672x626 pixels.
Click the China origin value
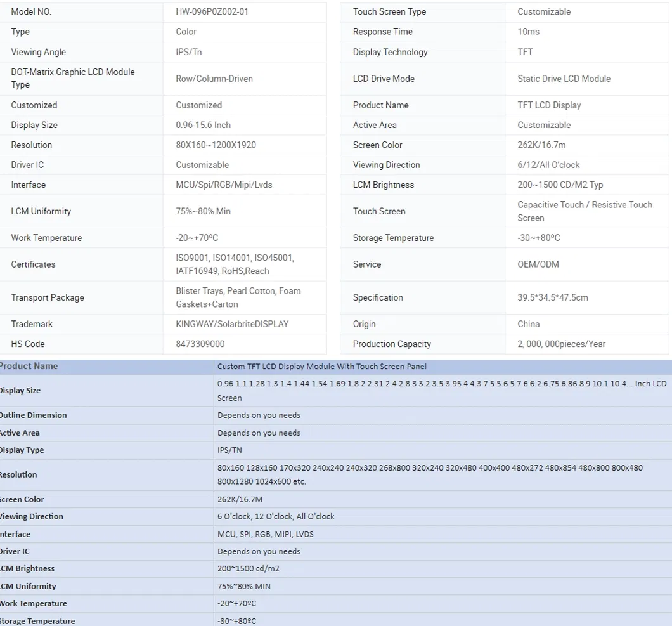[x=529, y=324]
